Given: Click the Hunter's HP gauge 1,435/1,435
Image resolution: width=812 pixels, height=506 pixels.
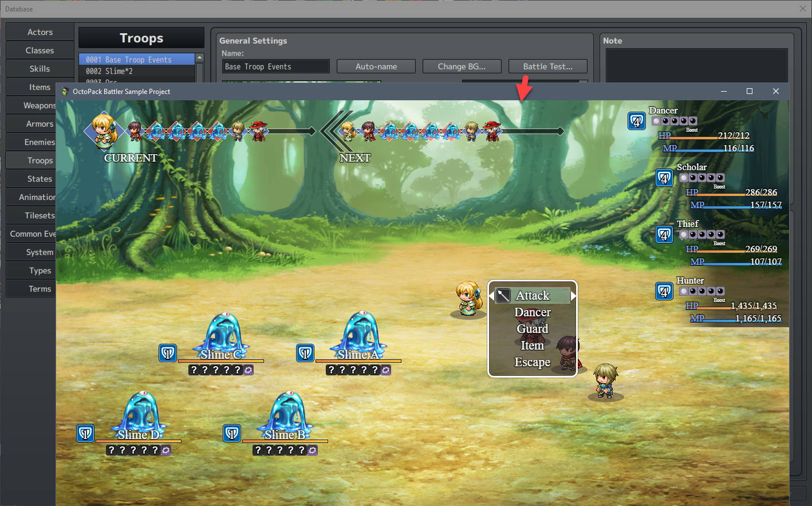Looking at the screenshot, I should point(731,306).
